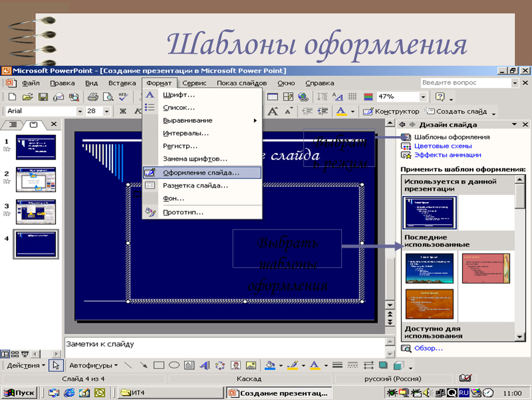Viewport: 532px width, 400px height.
Task: Click the Color/Grayscale toolbar icon
Action: tap(368, 97)
